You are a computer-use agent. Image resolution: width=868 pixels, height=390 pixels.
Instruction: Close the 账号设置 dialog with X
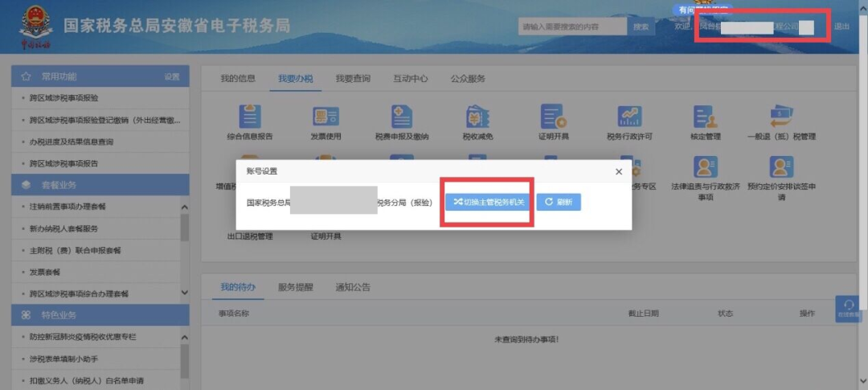[x=619, y=172]
